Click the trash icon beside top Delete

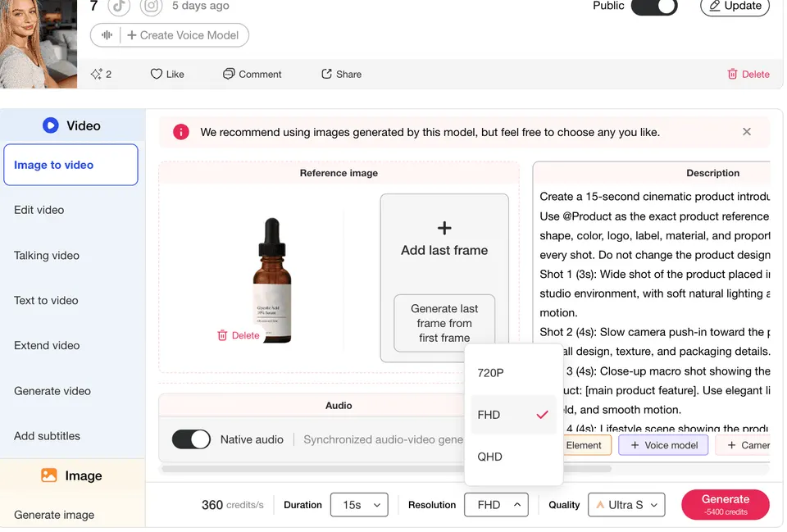pos(732,75)
